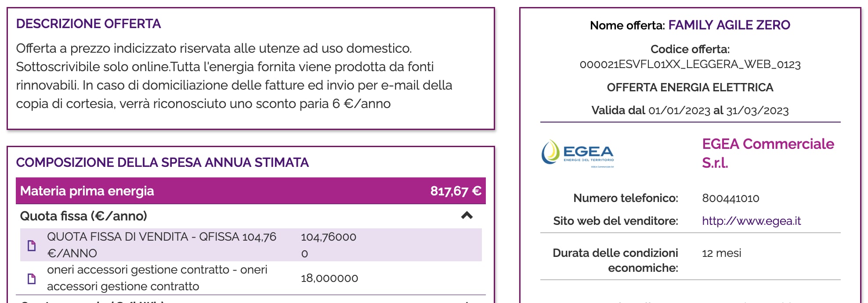Screen dimensions: 868x303
Task: Click the OFFERTA ENERGIA ELETTRICA label
Action: coord(690,87)
